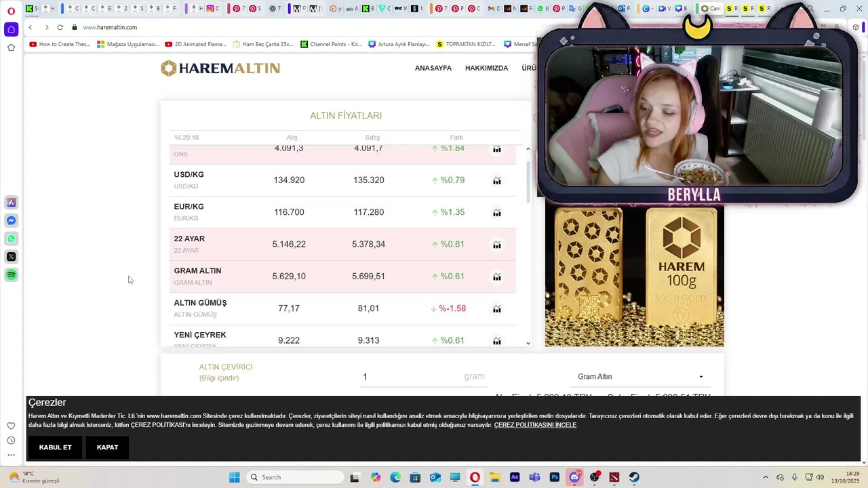The width and height of the screenshot is (868, 488).
Task: Show hidden system tray icons chevron
Action: coord(766,477)
